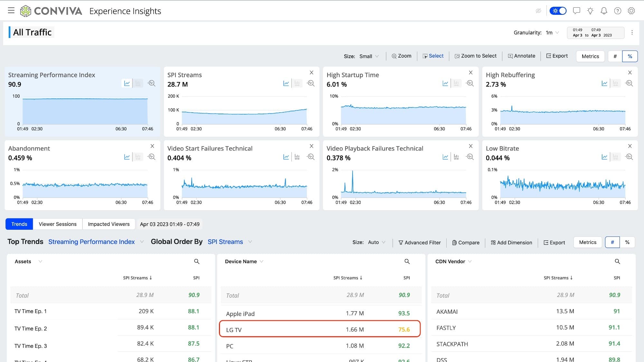Click the lightbulb insights icon
644x362 pixels.
coord(590,11)
